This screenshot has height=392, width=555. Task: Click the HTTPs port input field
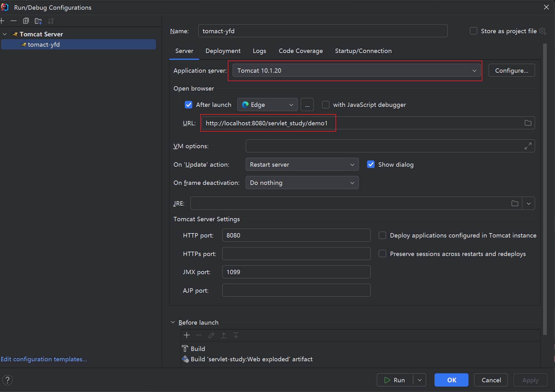coord(296,254)
